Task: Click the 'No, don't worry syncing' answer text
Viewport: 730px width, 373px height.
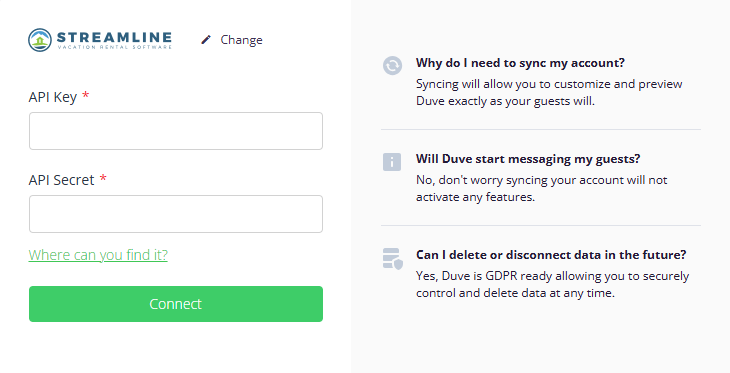Action: point(541,188)
